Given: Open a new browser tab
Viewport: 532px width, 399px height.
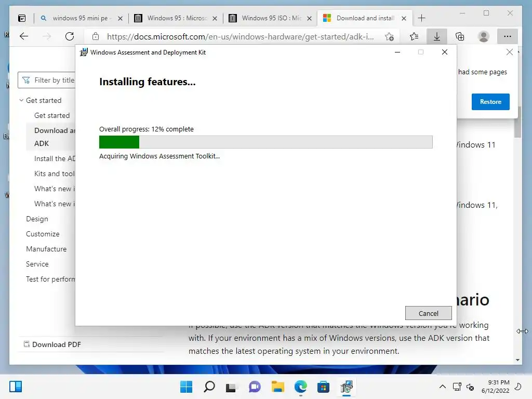Looking at the screenshot, I should (x=421, y=18).
